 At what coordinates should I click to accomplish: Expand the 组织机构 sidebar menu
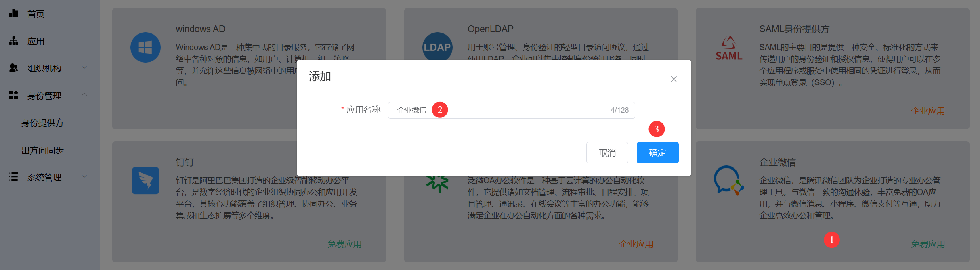tap(84, 68)
